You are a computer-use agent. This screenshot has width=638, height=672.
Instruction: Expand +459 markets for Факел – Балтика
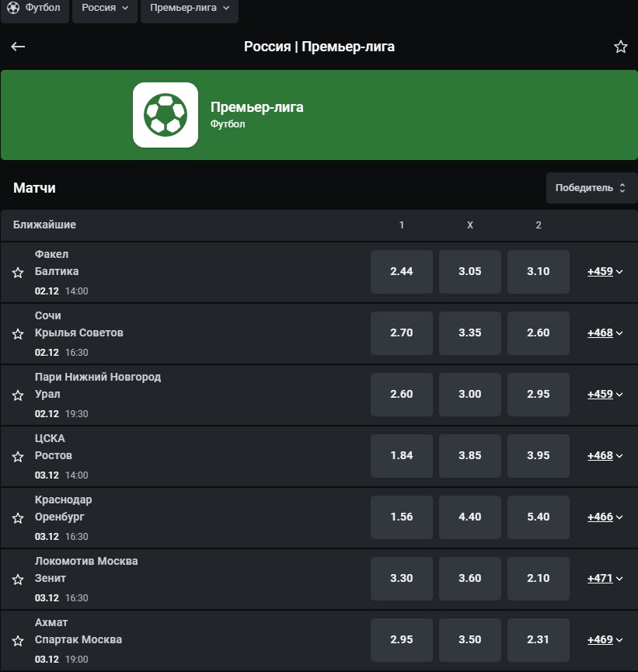point(605,271)
